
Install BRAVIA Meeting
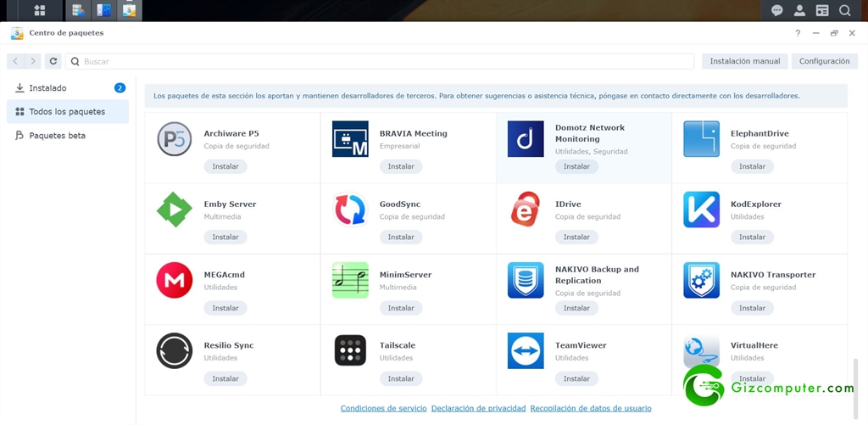point(401,166)
